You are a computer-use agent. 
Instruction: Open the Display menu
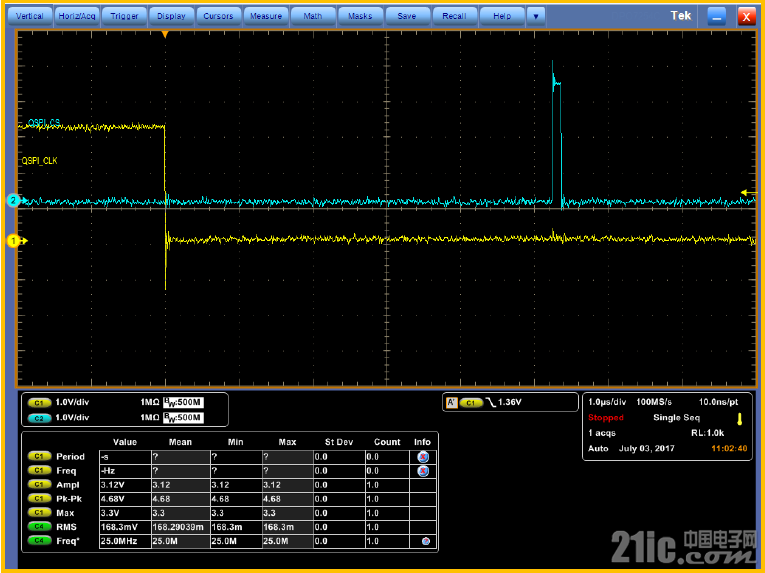coord(171,16)
